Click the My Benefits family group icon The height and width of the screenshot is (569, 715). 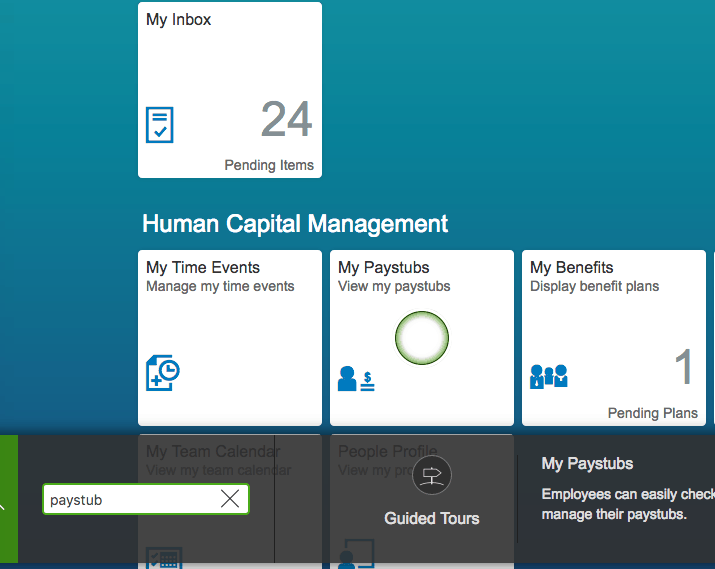click(549, 377)
